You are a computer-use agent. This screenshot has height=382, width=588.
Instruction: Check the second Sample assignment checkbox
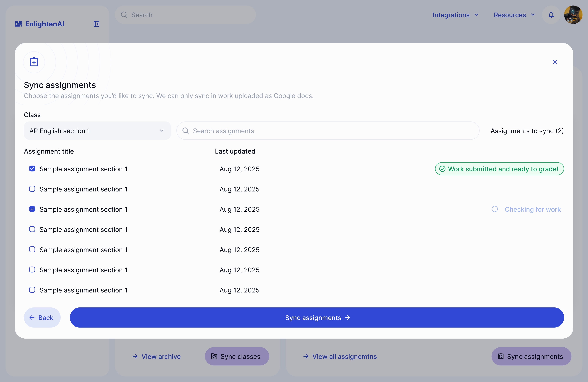(32, 189)
